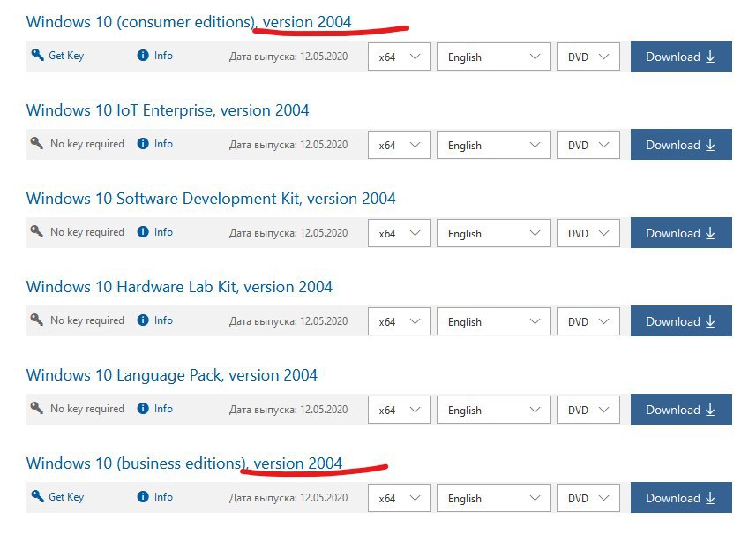Download Windows 10 Software Development Kit

[x=681, y=233]
